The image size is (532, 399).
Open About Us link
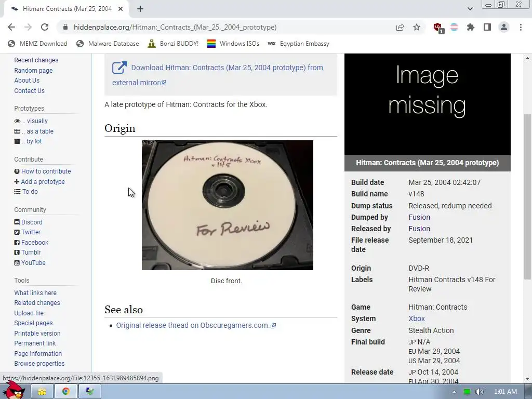click(27, 81)
